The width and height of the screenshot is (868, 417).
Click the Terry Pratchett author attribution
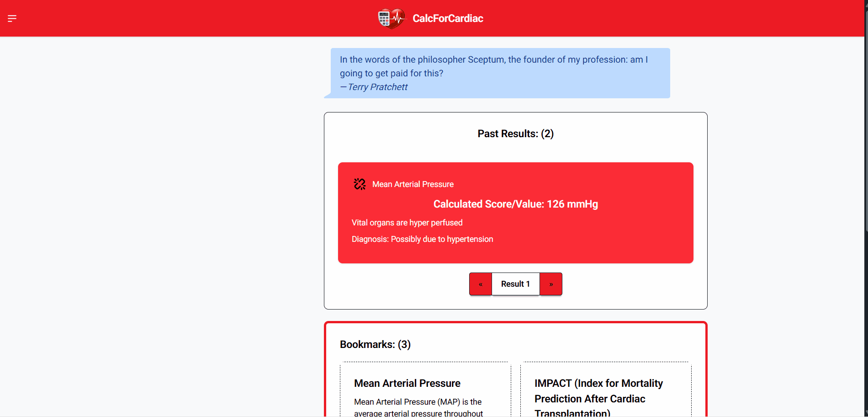click(377, 87)
